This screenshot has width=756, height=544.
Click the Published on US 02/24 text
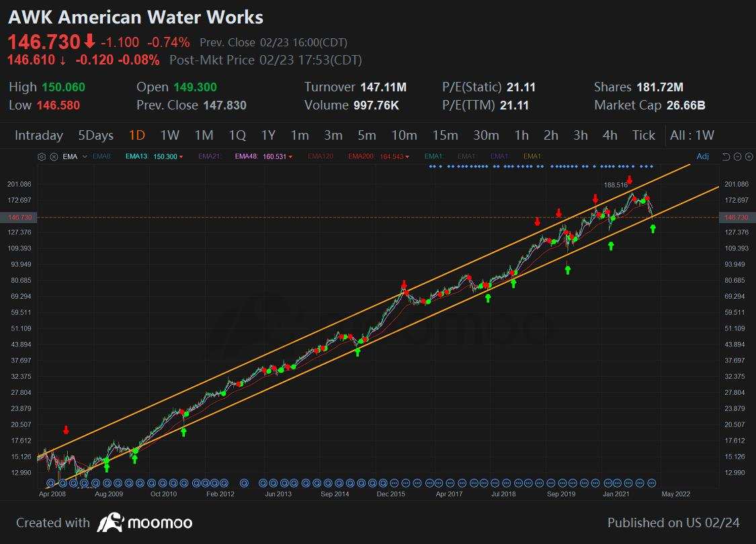click(673, 523)
